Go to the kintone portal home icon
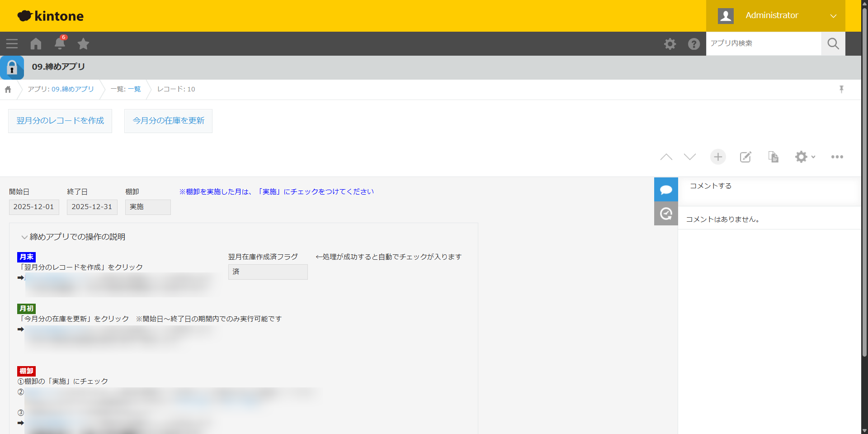The height and width of the screenshot is (434, 868). click(36, 44)
